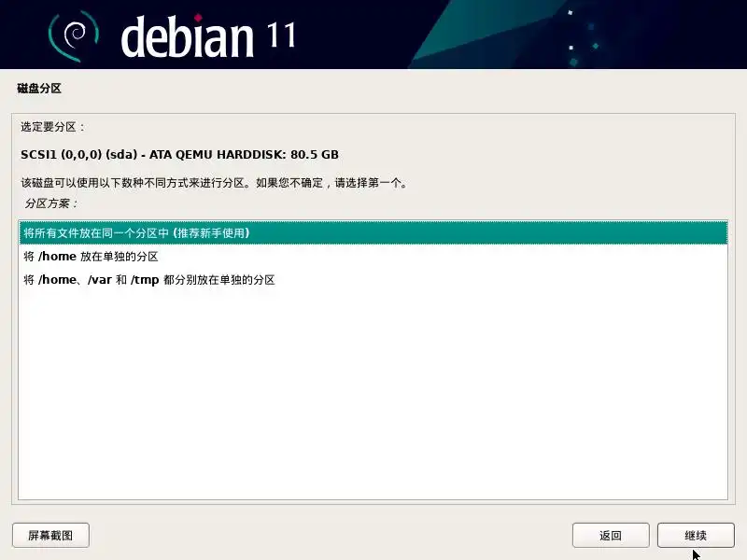
Task: Click the '磁盘分区' page title
Action: [39, 88]
